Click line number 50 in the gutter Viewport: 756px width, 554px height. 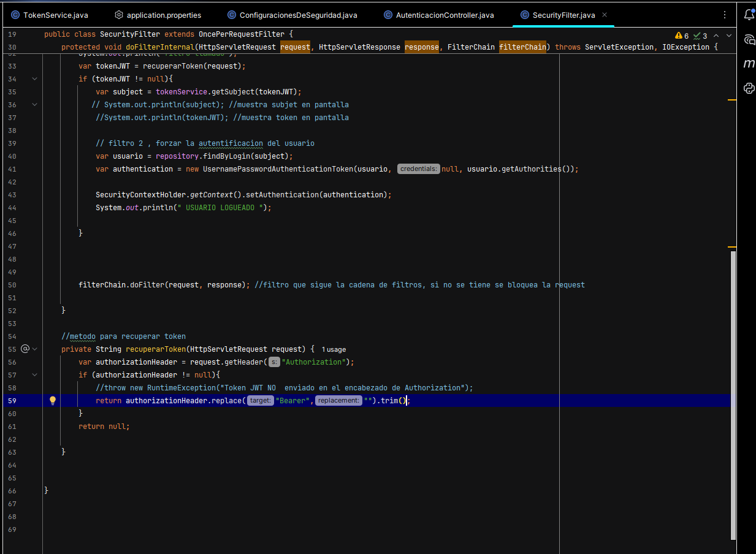click(x=13, y=285)
